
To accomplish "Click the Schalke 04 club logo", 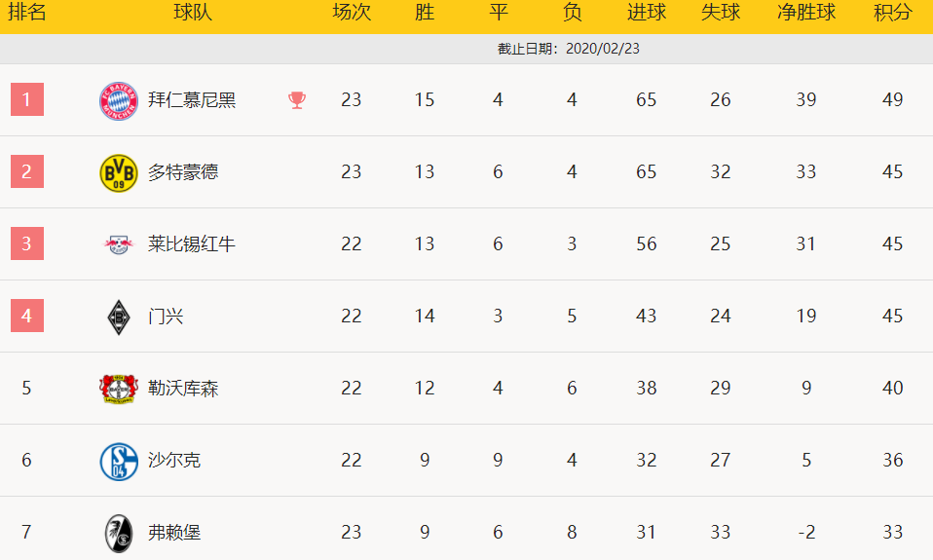I will point(119,462).
